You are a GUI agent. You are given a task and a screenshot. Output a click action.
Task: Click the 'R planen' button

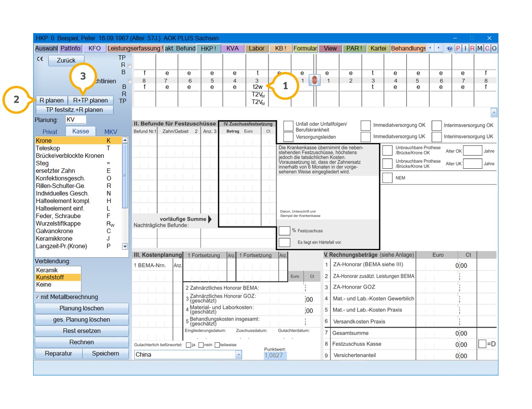point(52,100)
